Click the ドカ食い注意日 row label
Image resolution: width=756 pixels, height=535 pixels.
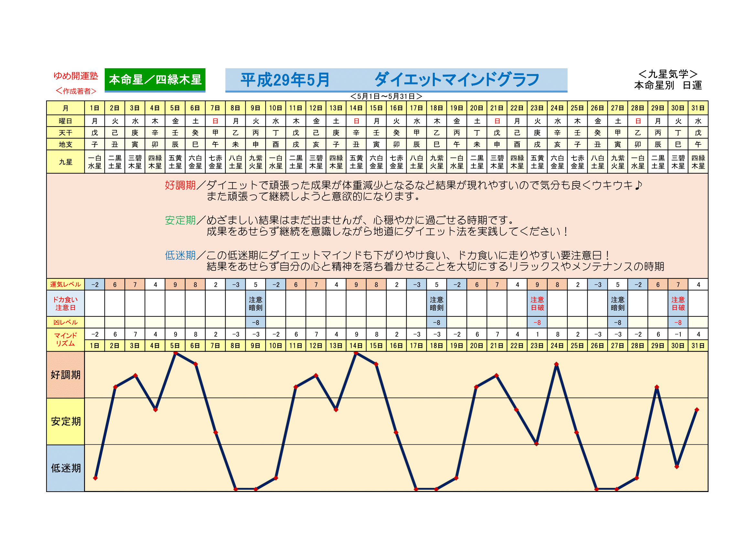click(x=66, y=303)
